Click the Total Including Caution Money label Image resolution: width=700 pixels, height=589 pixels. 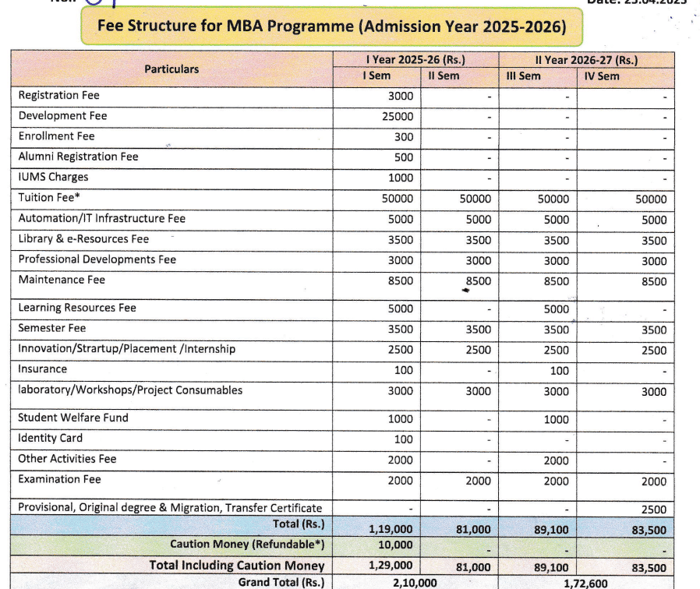(237, 566)
